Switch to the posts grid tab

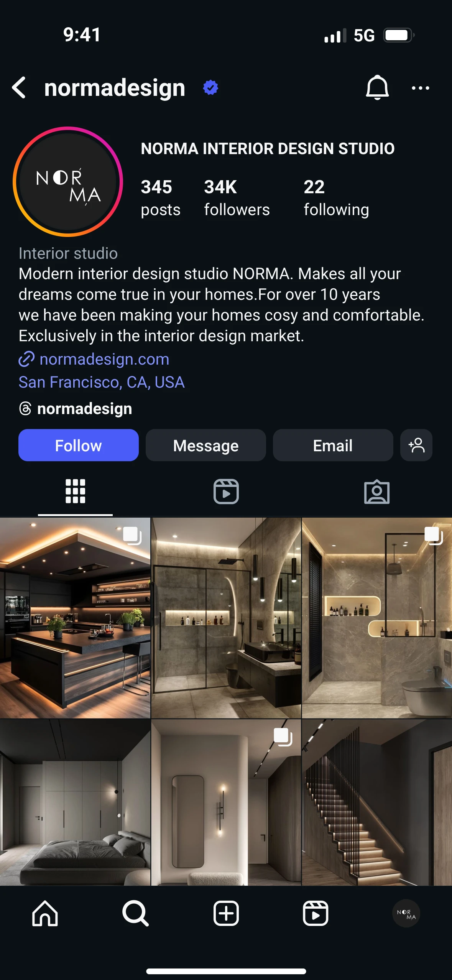click(75, 491)
